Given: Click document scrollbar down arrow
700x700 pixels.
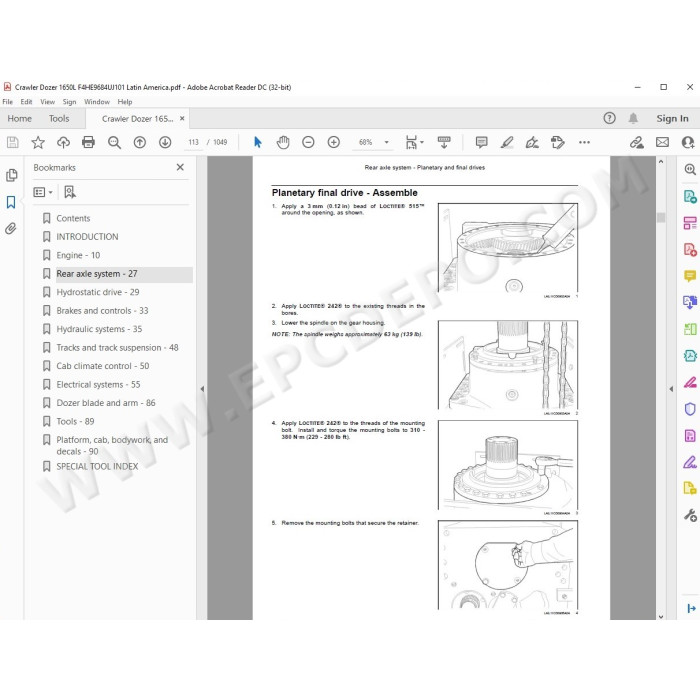Looking at the screenshot, I should click(x=661, y=617).
